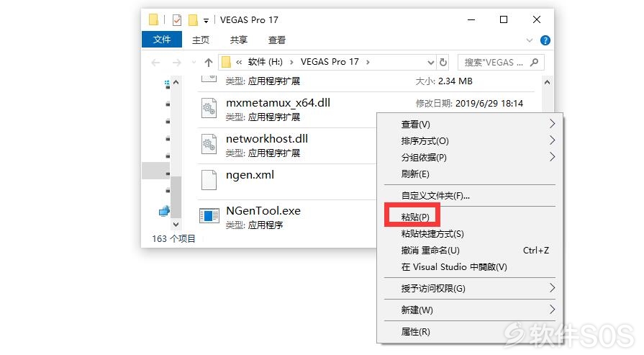Switch to the 主页 ribbon tab
The width and height of the screenshot is (644, 355).
point(201,40)
